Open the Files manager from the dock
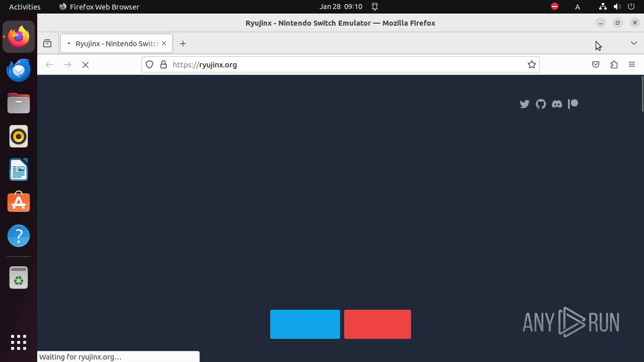The width and height of the screenshot is (644, 362). (19, 103)
